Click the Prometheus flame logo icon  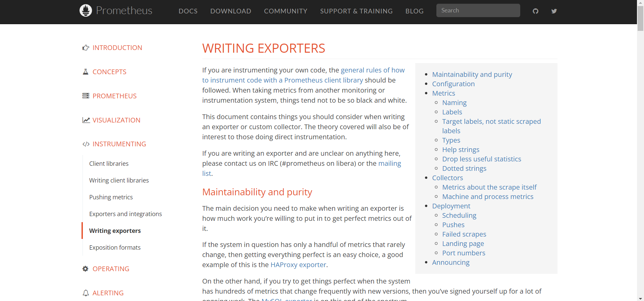point(86,10)
